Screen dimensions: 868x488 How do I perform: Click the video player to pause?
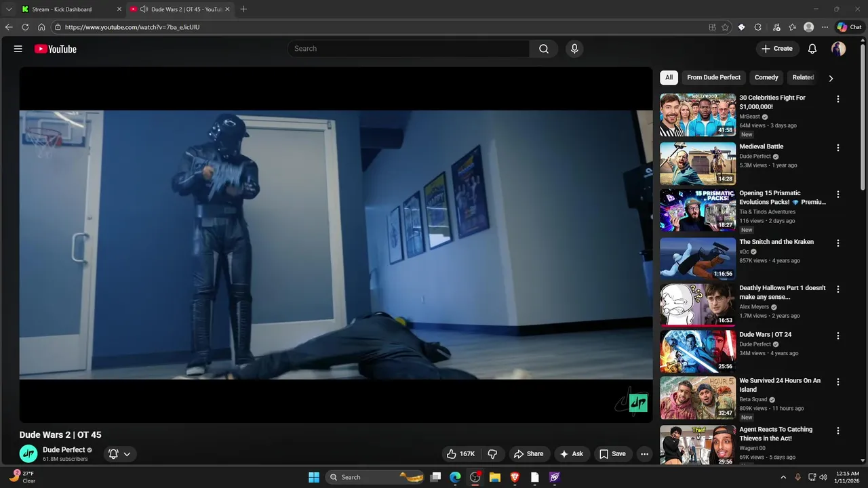(336, 245)
